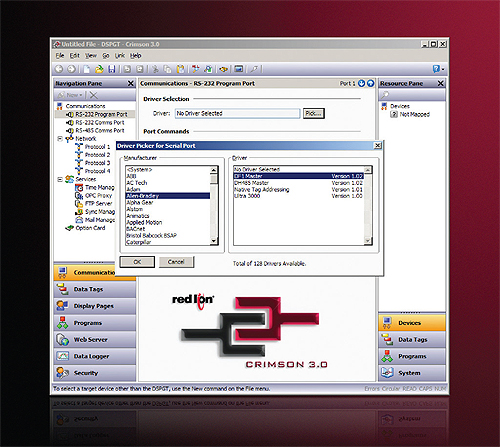The height and width of the screenshot is (447, 500).
Task: Close the Driver Picker dialog
Action: coord(378,146)
